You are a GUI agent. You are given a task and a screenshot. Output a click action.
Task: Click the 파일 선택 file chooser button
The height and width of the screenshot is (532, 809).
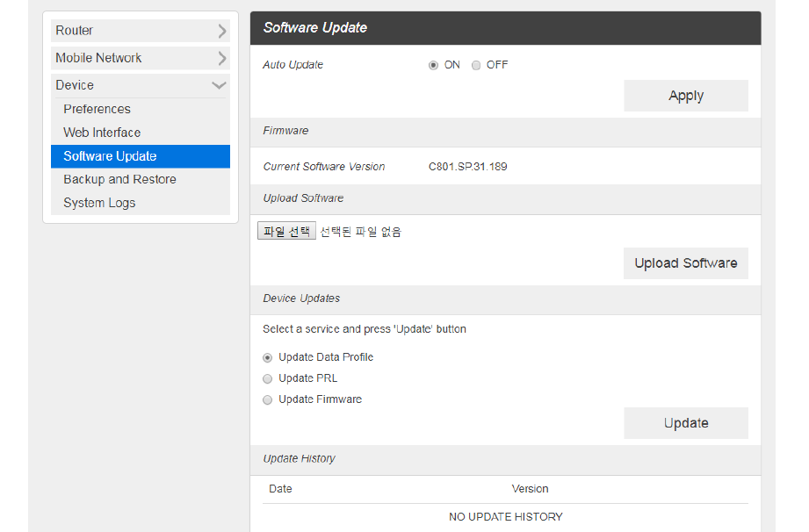tap(286, 232)
